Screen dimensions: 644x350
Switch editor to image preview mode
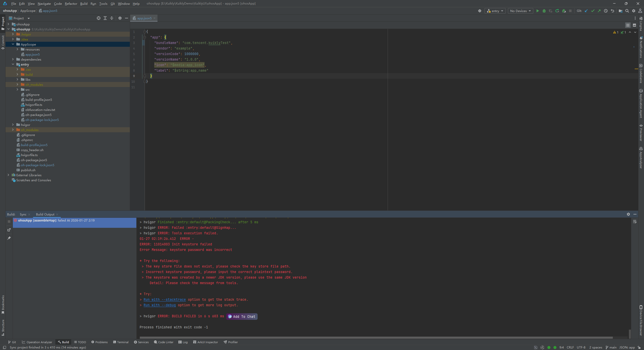coord(634,25)
